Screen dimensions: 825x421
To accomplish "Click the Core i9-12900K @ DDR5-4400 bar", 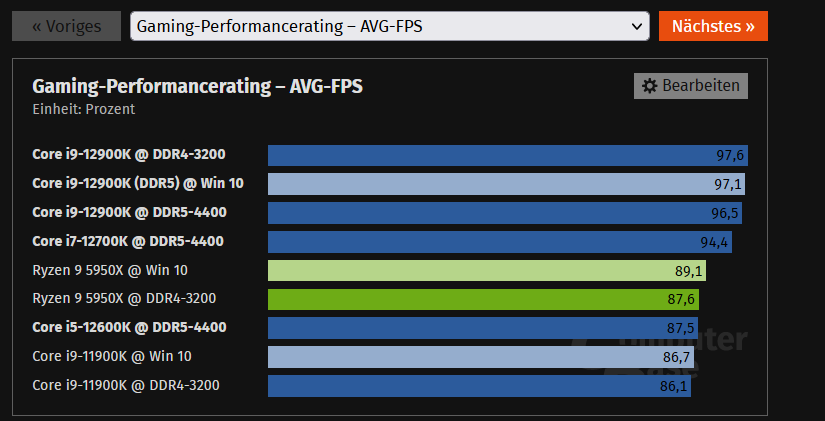I will (505, 213).
